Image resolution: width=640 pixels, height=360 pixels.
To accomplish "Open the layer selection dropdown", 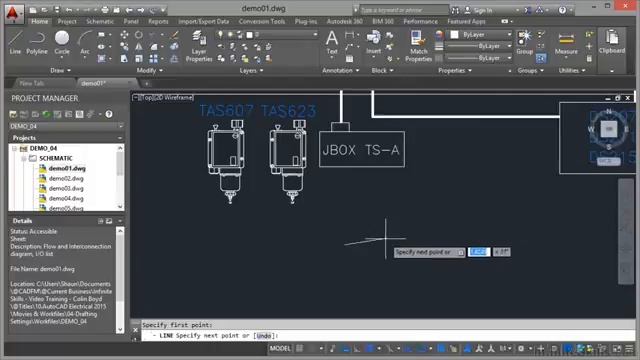I will pos(267,35).
